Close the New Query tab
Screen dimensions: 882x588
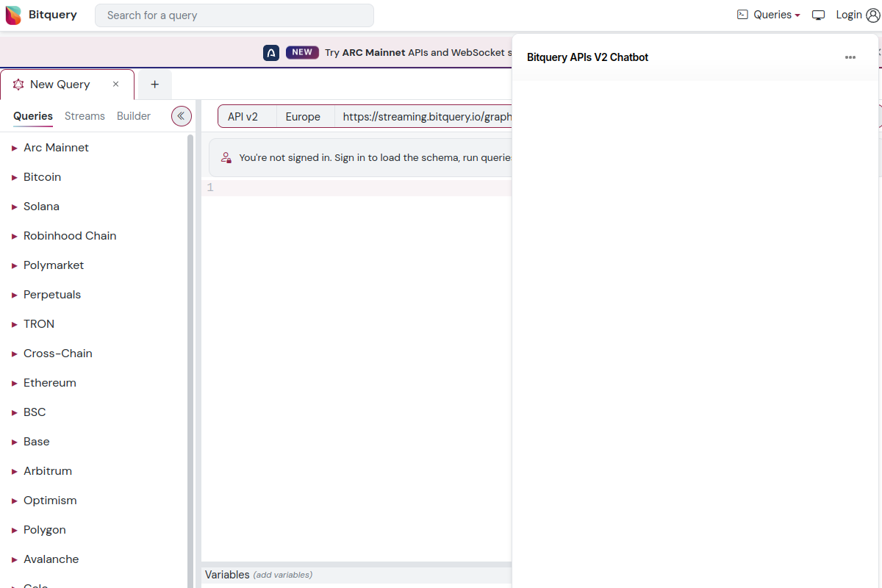pyautogui.click(x=115, y=85)
